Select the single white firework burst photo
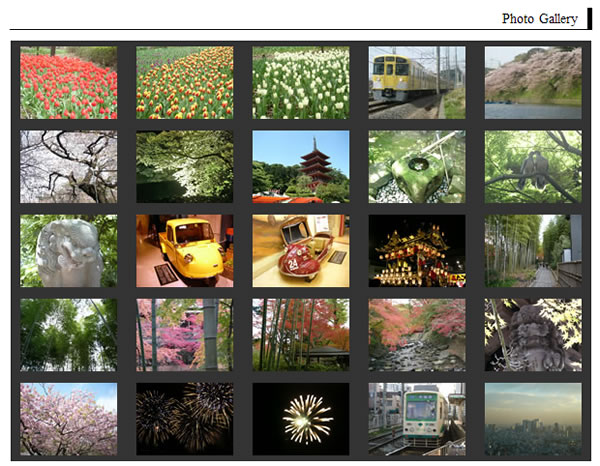Screen dimensions: 600x466 (300, 419)
